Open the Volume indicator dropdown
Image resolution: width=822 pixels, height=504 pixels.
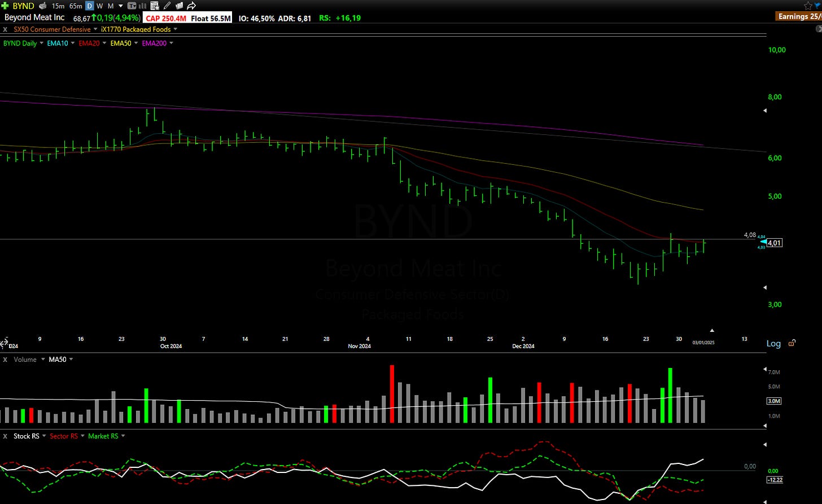(x=42, y=360)
